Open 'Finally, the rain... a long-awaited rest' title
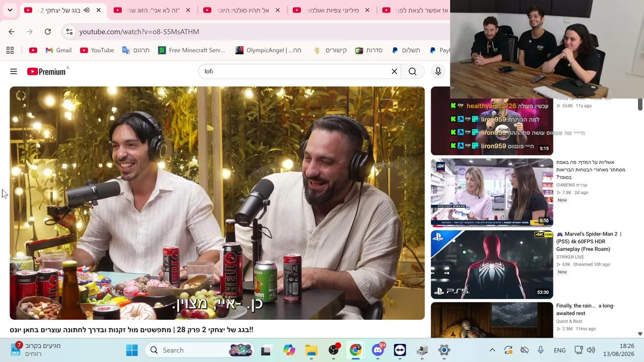Image resolution: width=644 pixels, height=362 pixels. coord(585,309)
